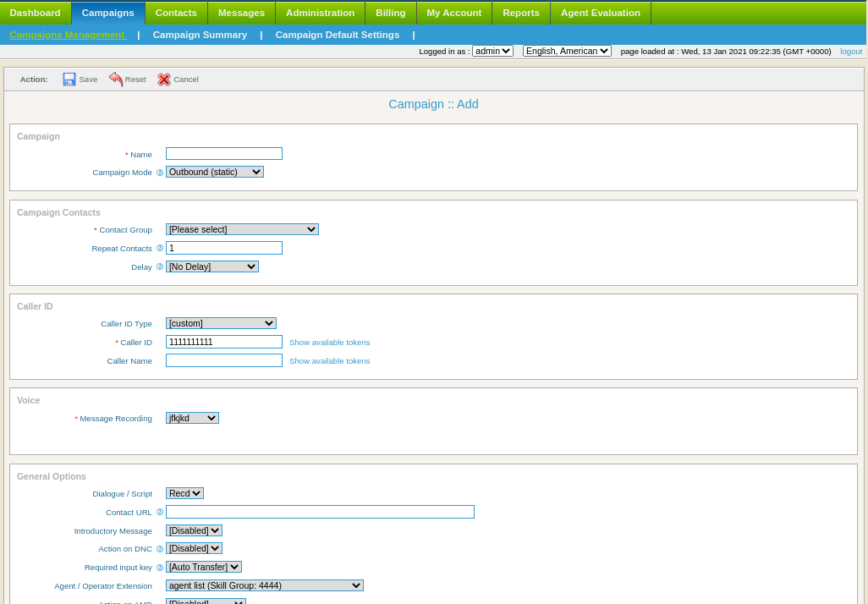Open the English, American language dropdown
Viewport: 868px width, 604px height.
click(567, 51)
